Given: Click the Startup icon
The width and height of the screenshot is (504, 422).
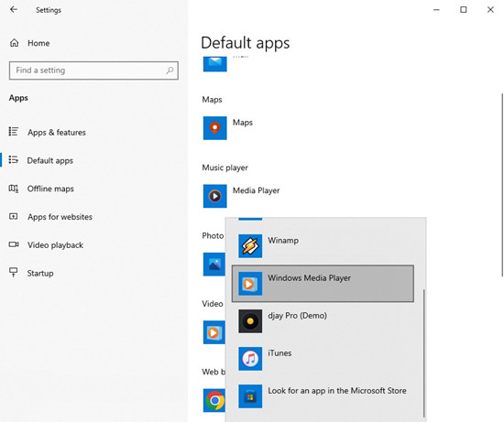Looking at the screenshot, I should click(13, 273).
